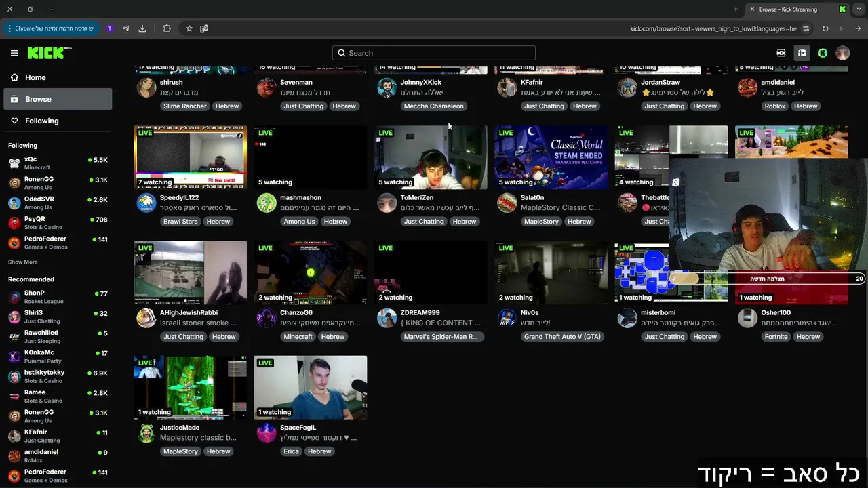
Task: Click the Slime Rancher category tag
Action: [184, 106]
